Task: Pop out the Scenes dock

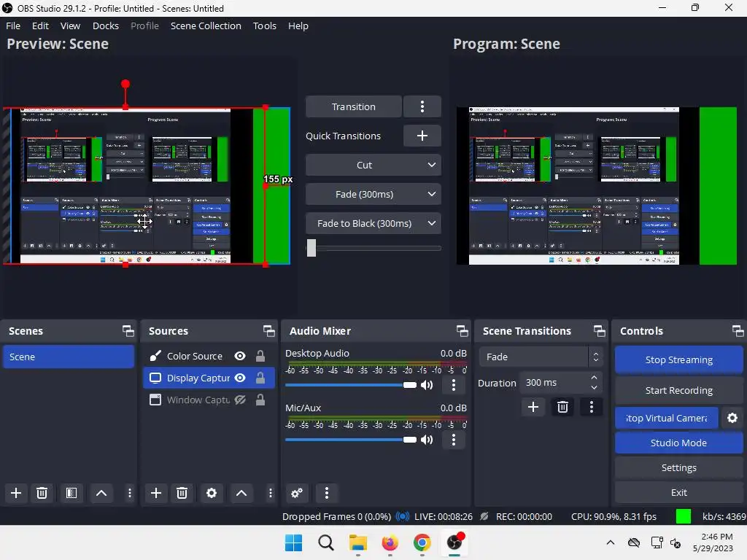Action: click(x=128, y=331)
